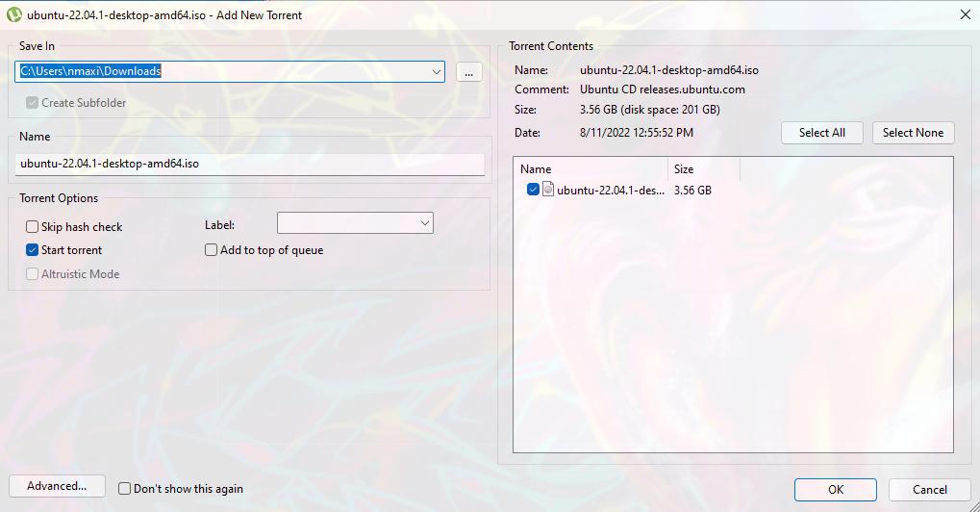Enable Skip hash check option
980x512 pixels.
[x=32, y=226]
